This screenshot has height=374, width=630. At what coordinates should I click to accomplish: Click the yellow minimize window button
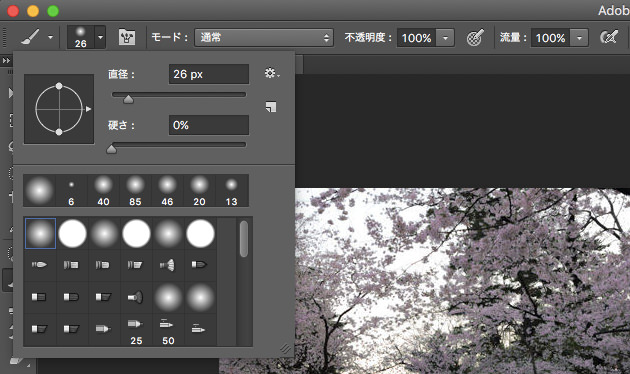tap(33, 11)
